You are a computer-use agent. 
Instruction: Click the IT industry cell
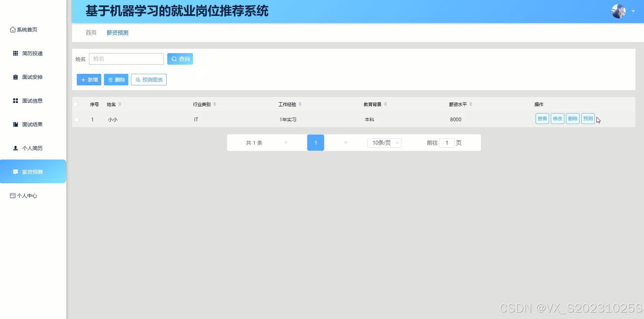pyautogui.click(x=196, y=120)
